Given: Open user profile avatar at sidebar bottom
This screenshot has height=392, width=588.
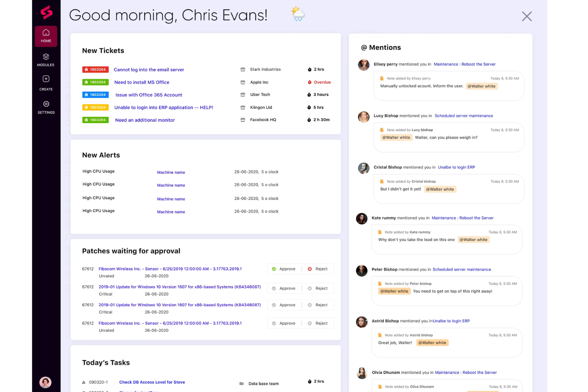Looking at the screenshot, I should click(x=45, y=382).
